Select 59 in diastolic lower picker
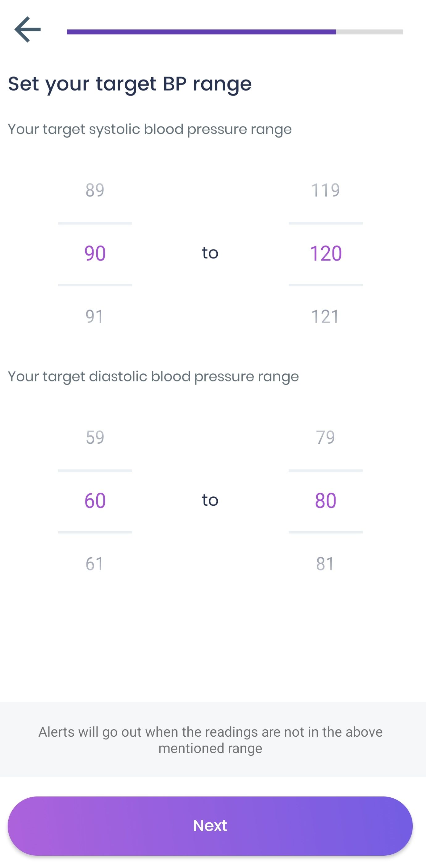Screen dimensions: 426x868 (x=95, y=437)
